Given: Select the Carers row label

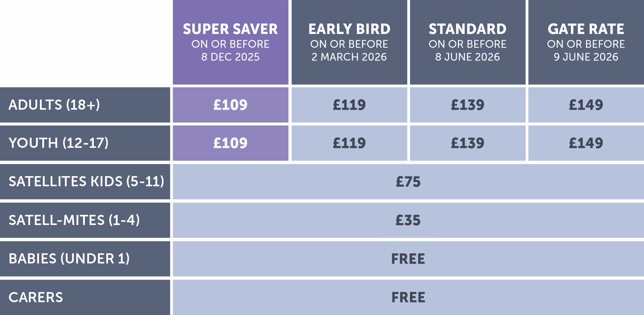Looking at the screenshot, I should click(x=36, y=297).
